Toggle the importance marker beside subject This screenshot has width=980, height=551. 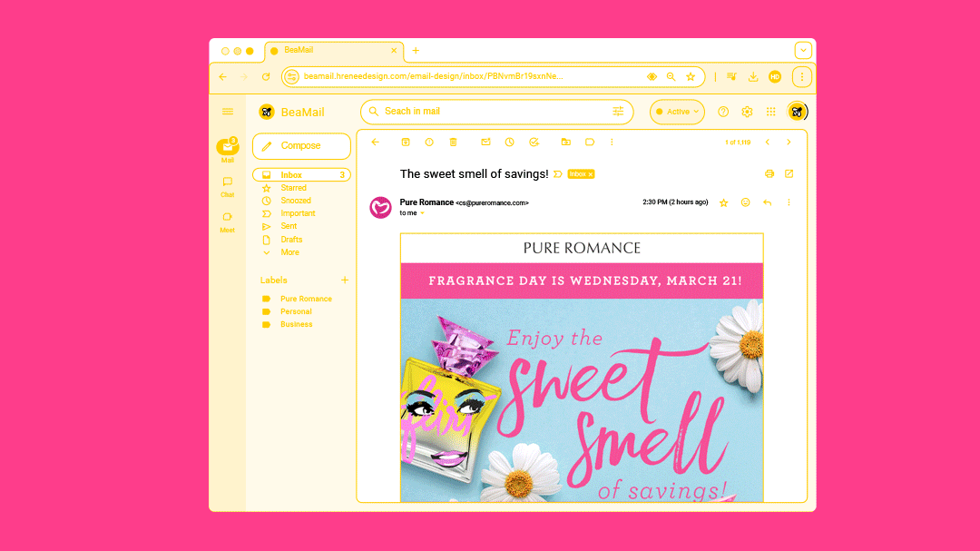click(557, 174)
